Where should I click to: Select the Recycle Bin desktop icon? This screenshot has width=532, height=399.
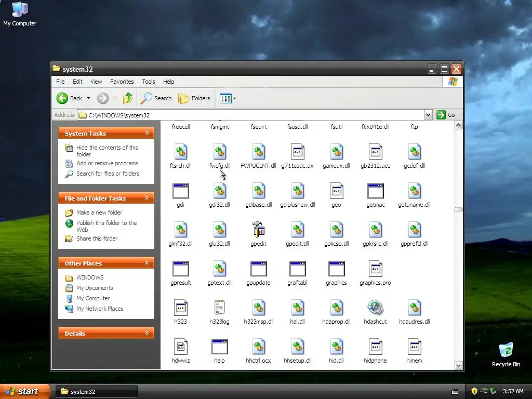click(506, 355)
